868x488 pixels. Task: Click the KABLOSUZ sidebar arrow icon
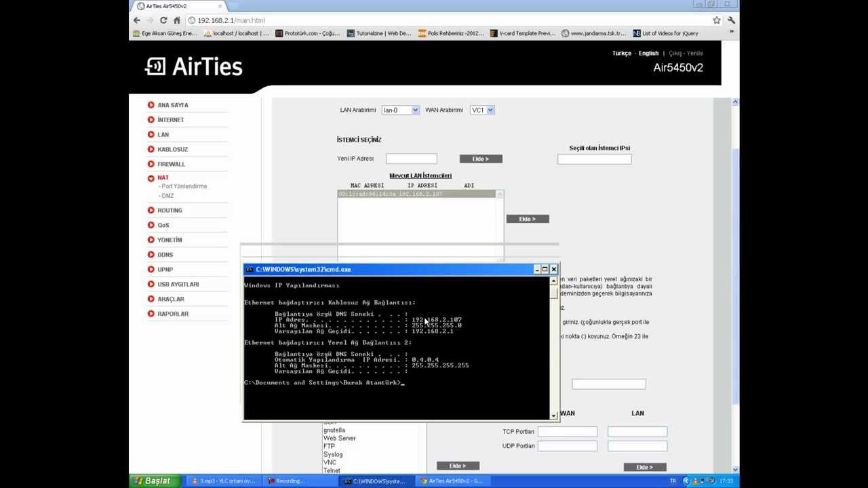(151, 149)
